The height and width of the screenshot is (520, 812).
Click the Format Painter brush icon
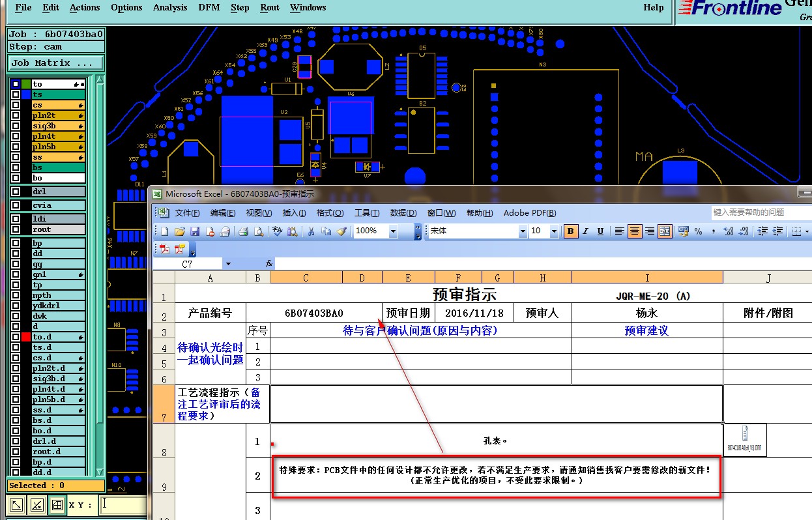[342, 231]
